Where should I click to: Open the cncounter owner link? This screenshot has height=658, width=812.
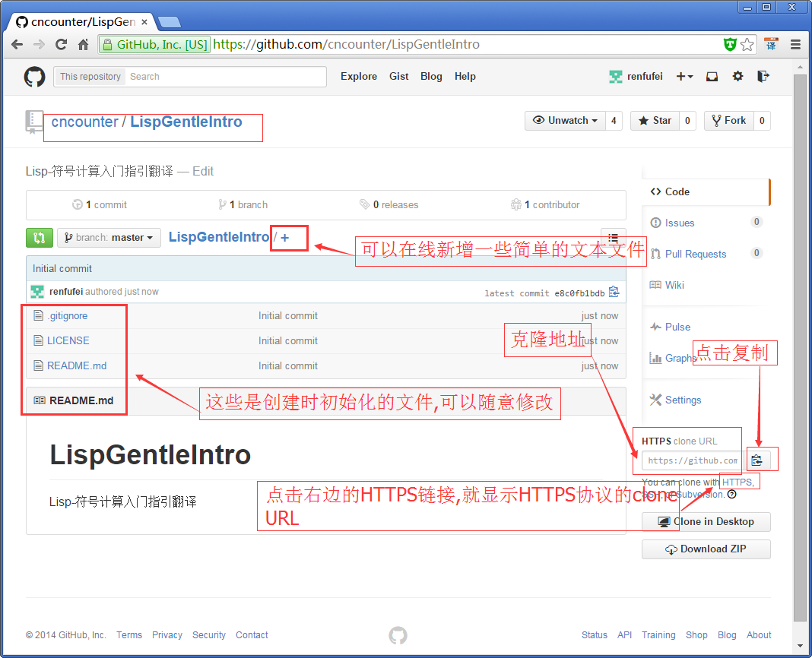(85, 122)
